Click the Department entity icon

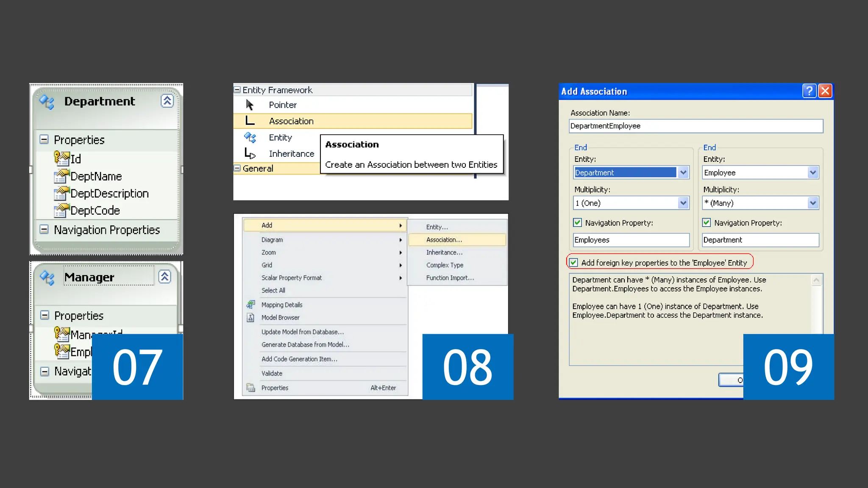click(x=47, y=102)
